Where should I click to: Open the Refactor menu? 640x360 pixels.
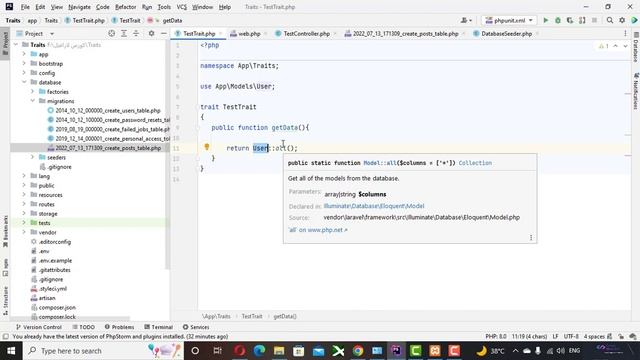tap(125, 7)
